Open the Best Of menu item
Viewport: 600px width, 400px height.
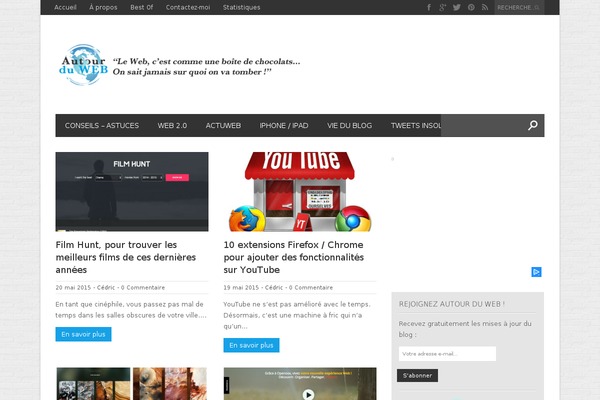coord(142,7)
